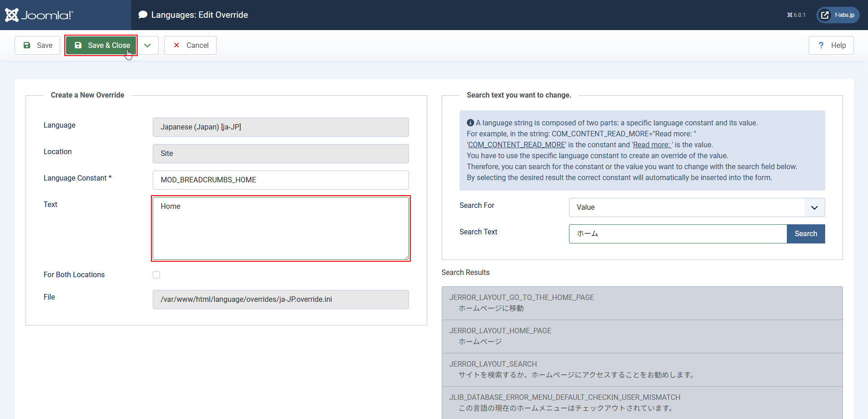Click the speech bubble icon beside page title
868x419 pixels.
click(143, 15)
